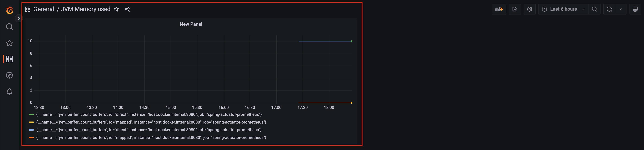The image size is (644, 150).
Task: Click the 12:30 time axis label
Action: [x=39, y=108]
